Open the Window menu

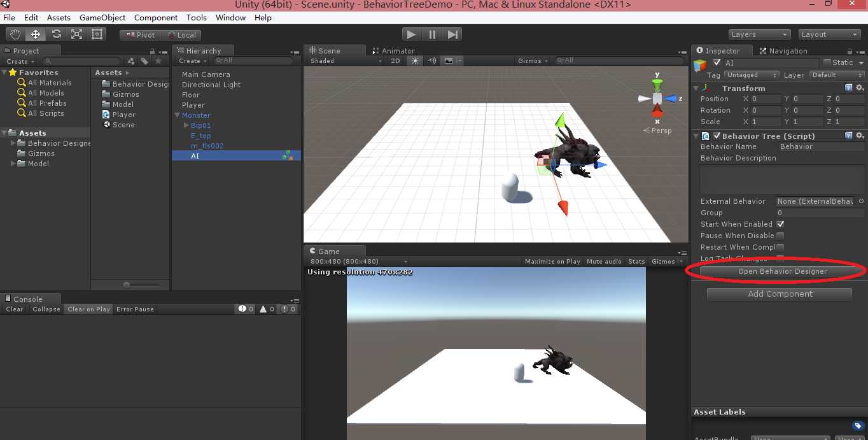point(230,18)
